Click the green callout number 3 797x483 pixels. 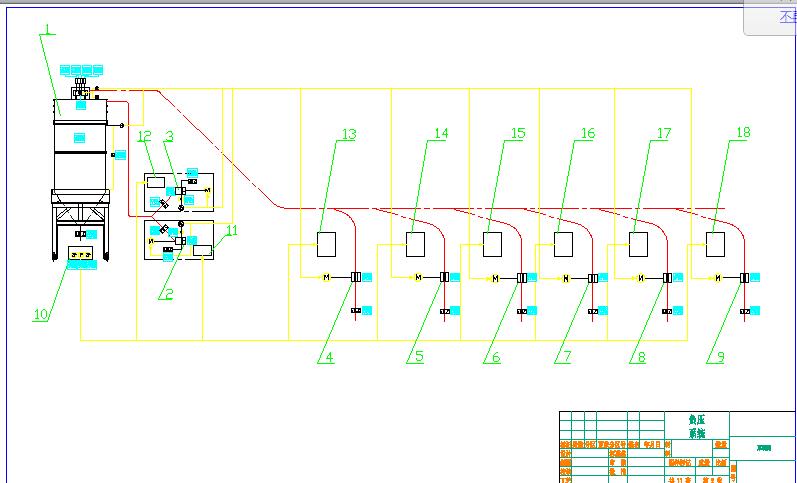170,136
